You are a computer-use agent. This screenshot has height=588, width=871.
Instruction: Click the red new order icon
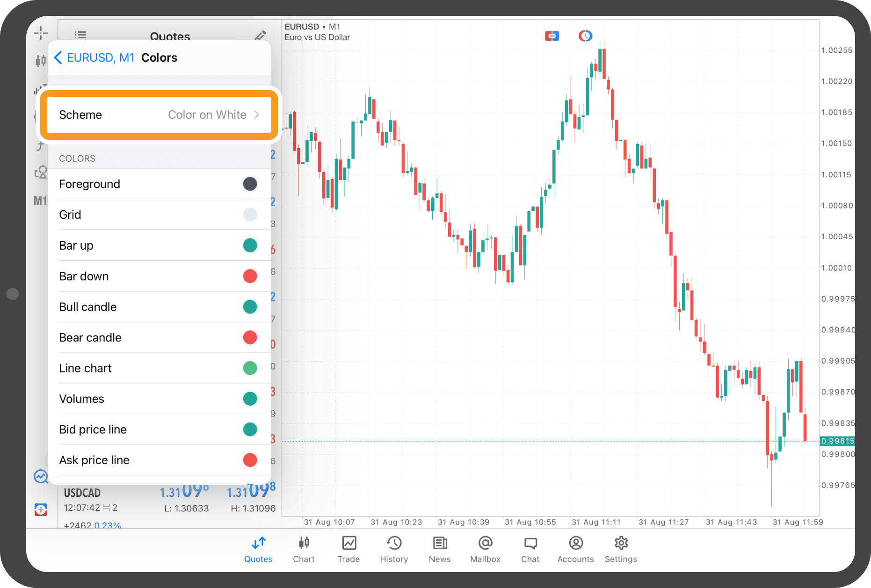tap(41, 509)
